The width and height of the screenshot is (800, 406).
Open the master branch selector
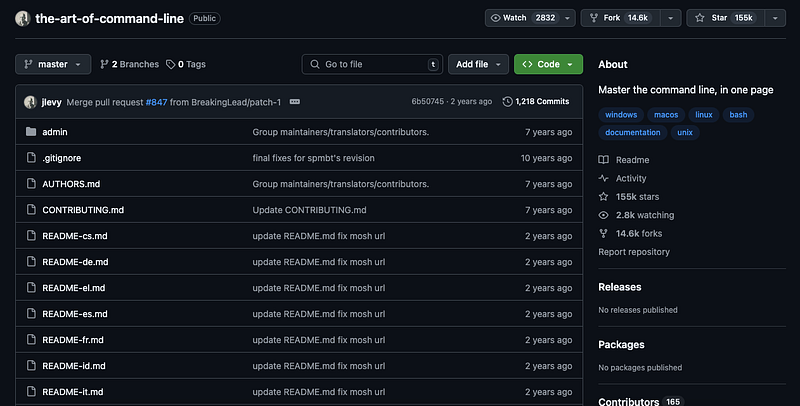pos(53,64)
